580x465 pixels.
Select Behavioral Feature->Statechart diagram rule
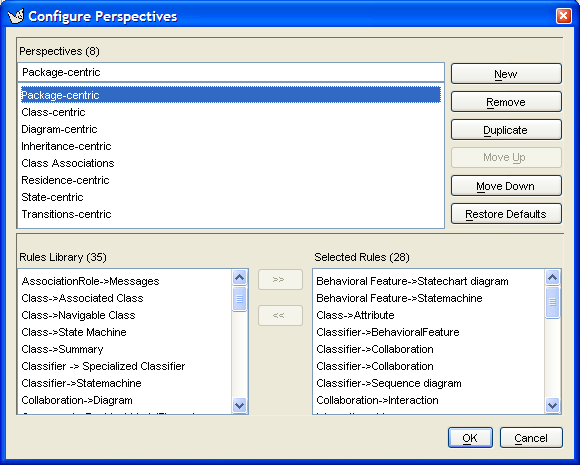tap(429, 281)
